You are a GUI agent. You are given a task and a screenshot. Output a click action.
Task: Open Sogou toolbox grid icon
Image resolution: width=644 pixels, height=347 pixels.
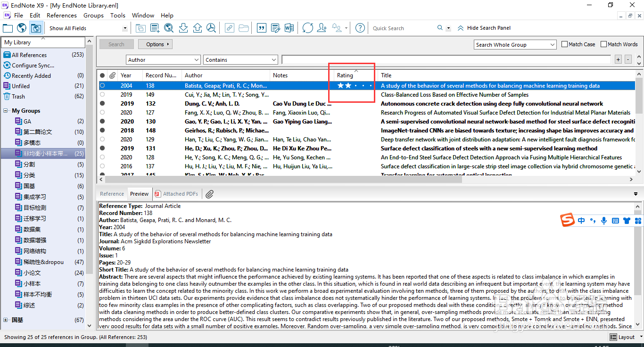click(638, 220)
